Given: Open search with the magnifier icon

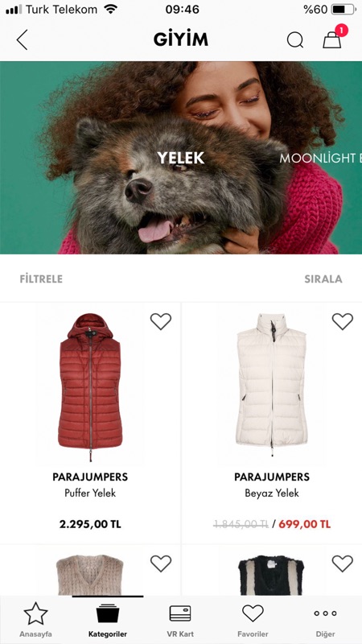Looking at the screenshot, I should click(294, 39).
